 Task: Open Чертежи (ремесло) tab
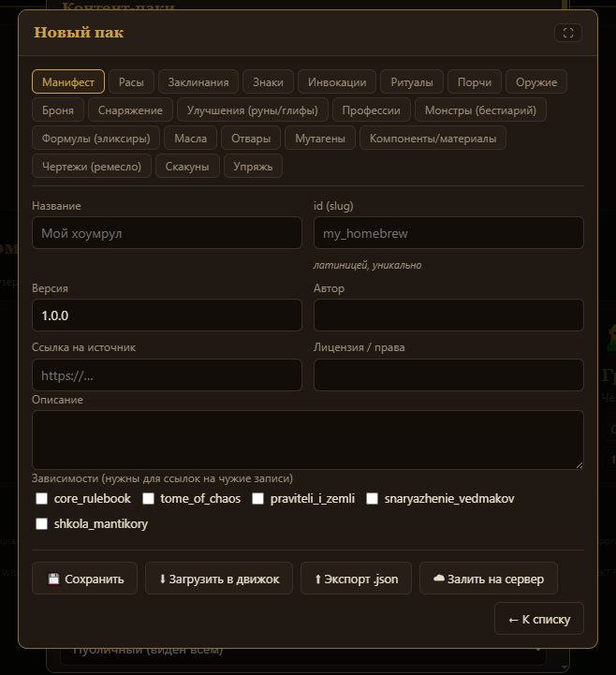point(91,166)
